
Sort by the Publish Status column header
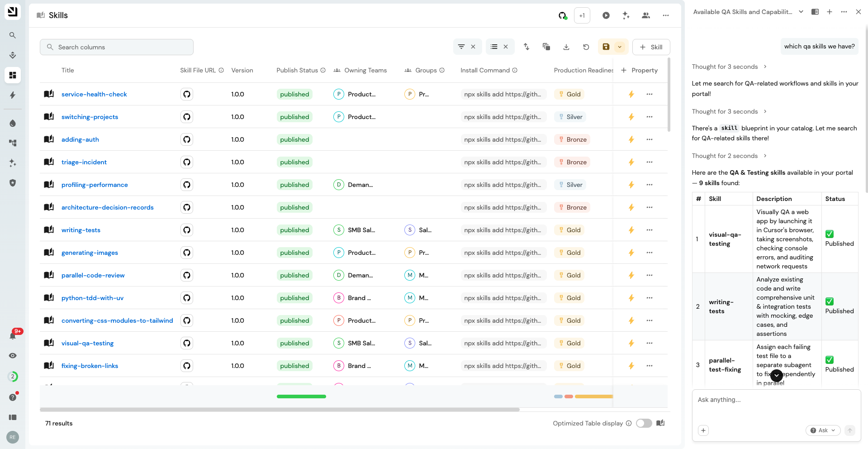(297, 70)
